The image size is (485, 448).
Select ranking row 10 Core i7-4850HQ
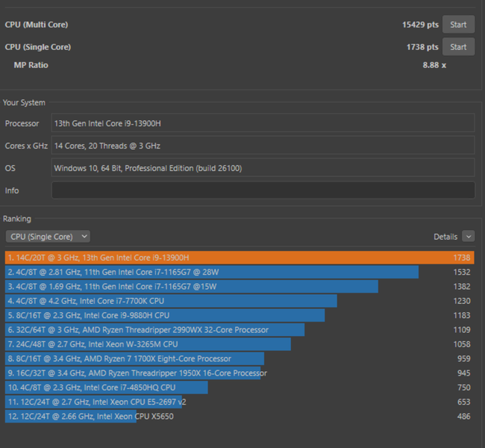click(x=240, y=388)
